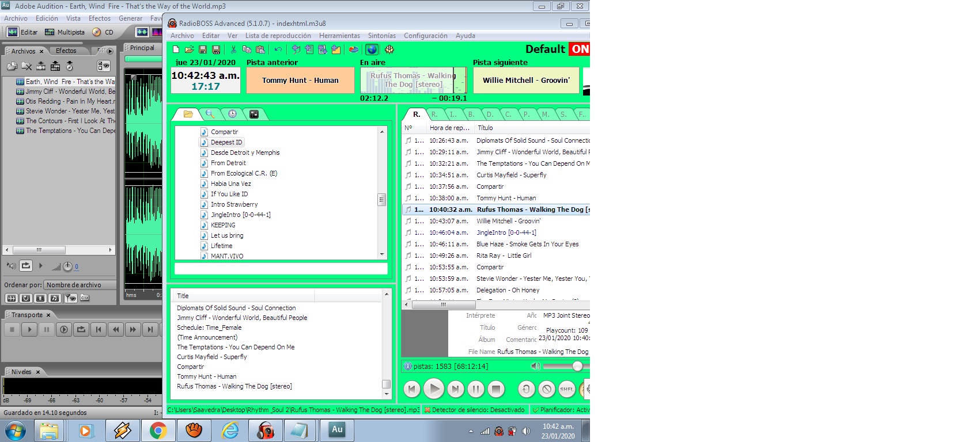This screenshot has height=442, width=980.
Task: Click Next track button in RadioBOSS player
Action: 455,389
